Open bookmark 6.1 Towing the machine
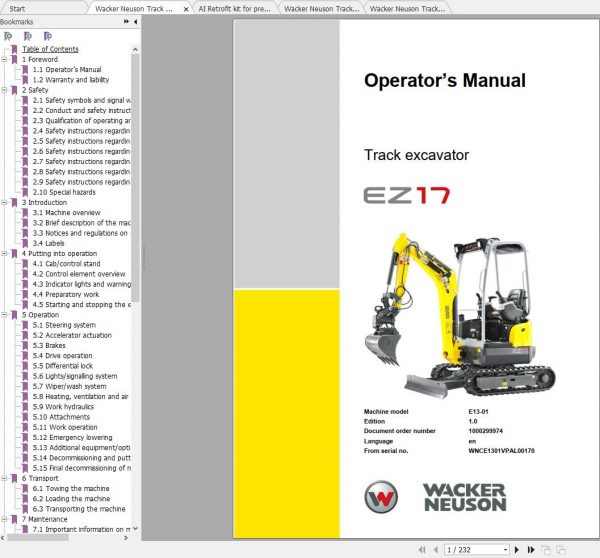This screenshot has width=600, height=558. [x=71, y=488]
